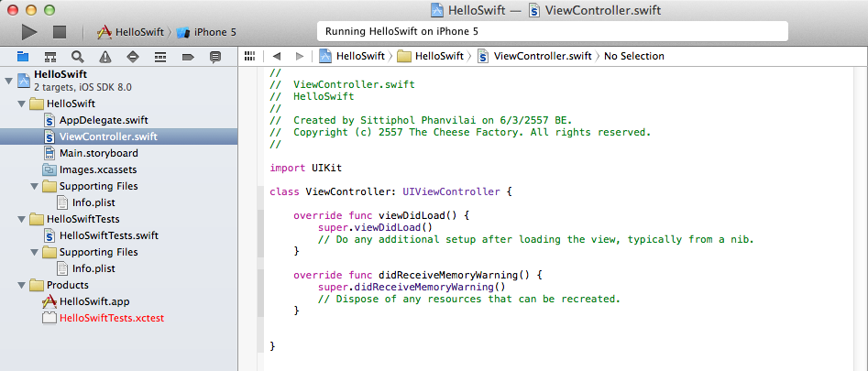Collapse the Products group
Screen dimensions: 868x371
tap(21, 285)
